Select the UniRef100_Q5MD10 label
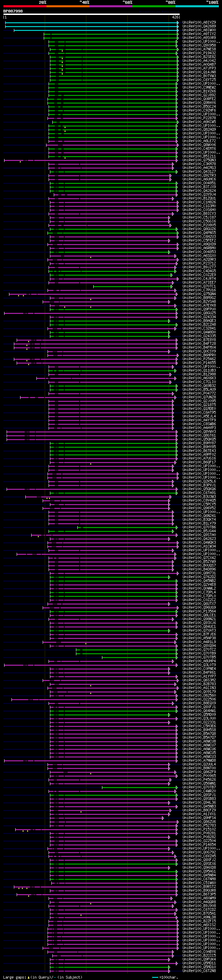Screen dimensions: 222x980 coord(199,967)
